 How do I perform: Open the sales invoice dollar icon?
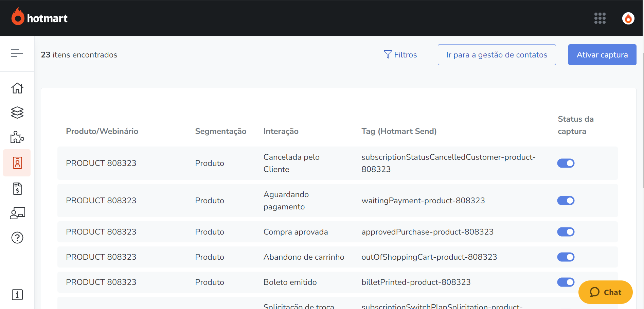click(17, 188)
